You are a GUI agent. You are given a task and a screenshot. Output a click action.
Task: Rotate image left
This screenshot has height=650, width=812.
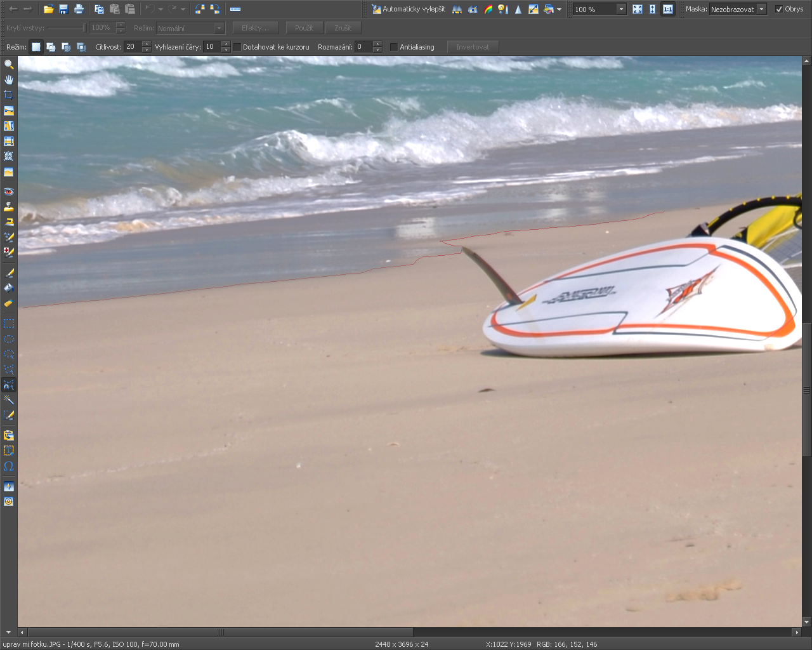[x=200, y=10]
